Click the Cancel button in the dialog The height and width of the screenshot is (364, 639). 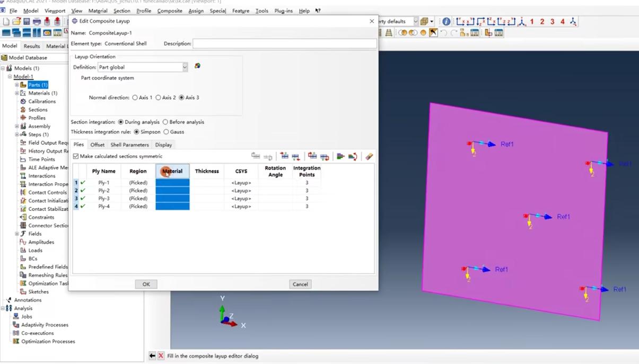[300, 284]
